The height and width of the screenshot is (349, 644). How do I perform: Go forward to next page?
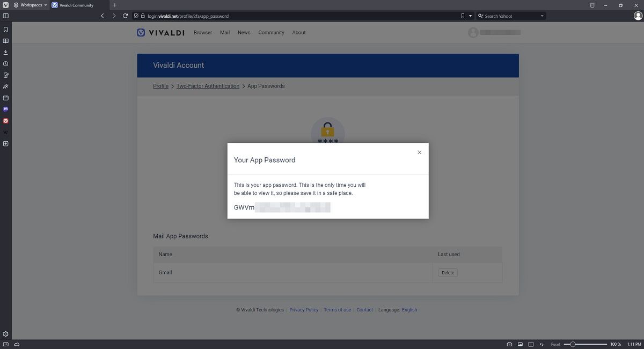[x=114, y=16]
